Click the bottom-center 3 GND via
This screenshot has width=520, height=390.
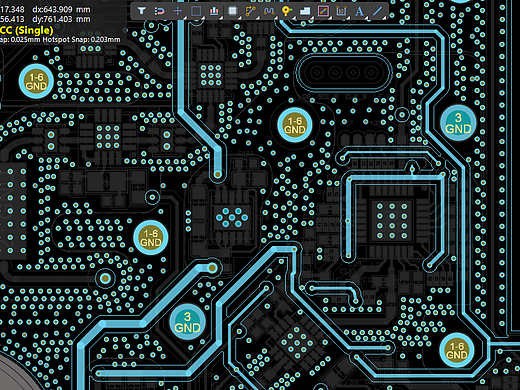pyautogui.click(x=187, y=322)
